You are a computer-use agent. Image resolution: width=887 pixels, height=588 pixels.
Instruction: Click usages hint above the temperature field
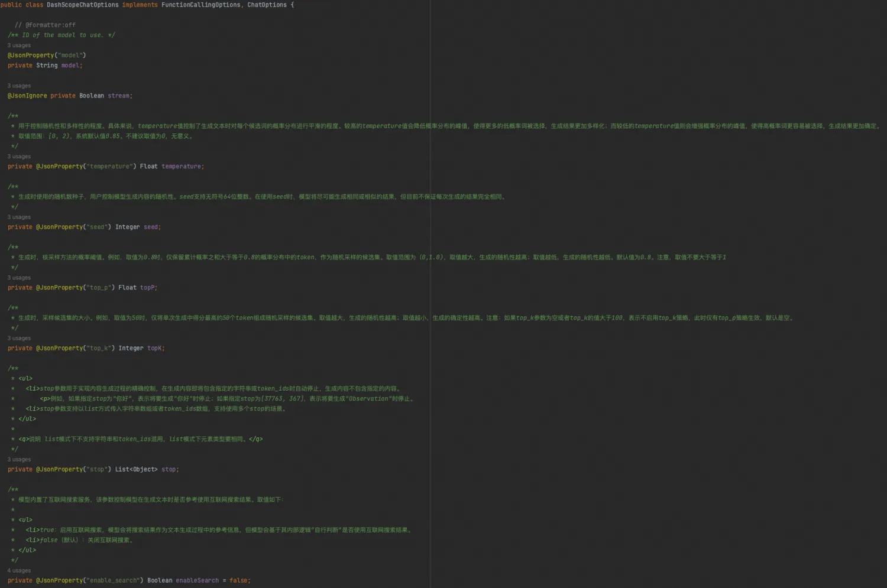(x=19, y=157)
